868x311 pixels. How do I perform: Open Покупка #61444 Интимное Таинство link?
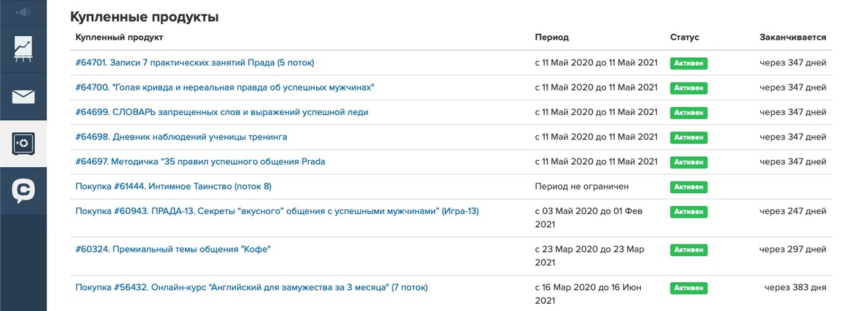[173, 187]
